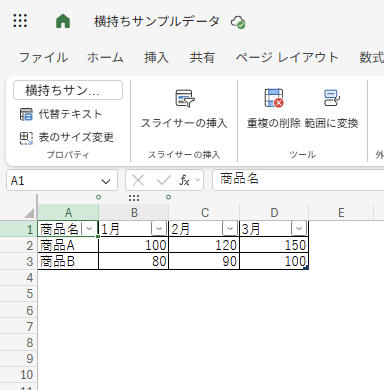The width and height of the screenshot is (384, 390).
Task: Select column C header
Action: pos(204,212)
